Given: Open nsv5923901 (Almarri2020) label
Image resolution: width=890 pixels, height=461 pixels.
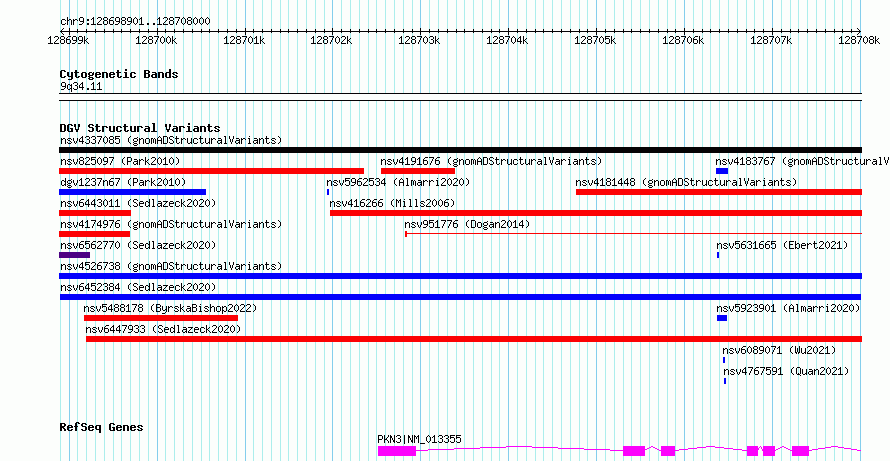Looking at the screenshot, I should 788,308.
